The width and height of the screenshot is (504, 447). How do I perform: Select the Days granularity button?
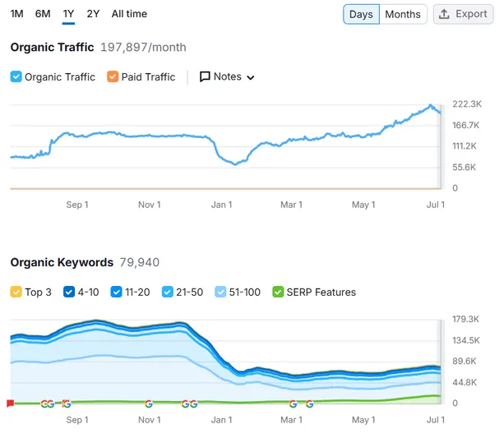tap(361, 14)
